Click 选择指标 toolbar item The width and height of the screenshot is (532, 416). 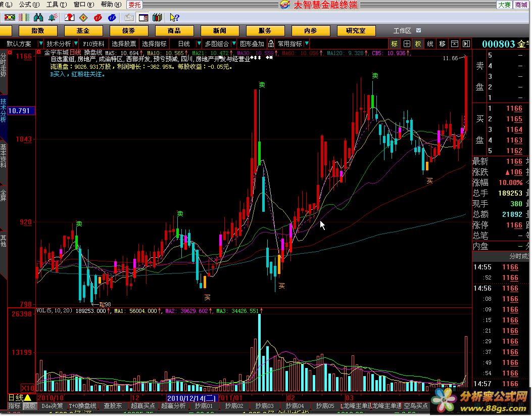coord(155,44)
